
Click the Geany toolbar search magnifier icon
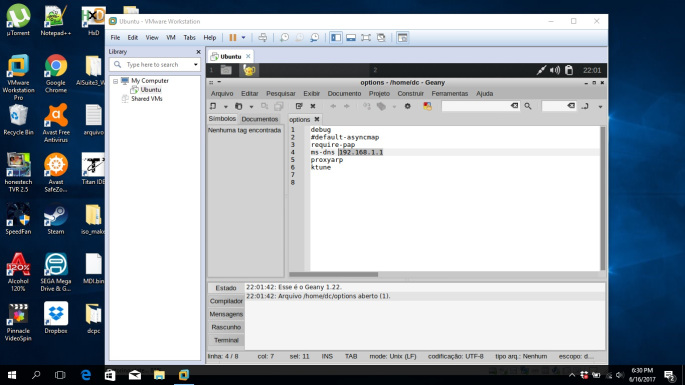point(528,106)
